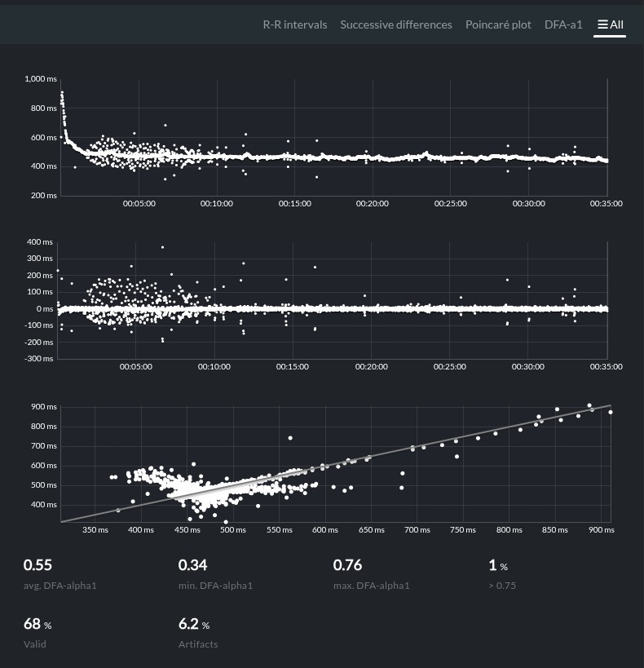644x668 pixels.
Task: Click the 68% Valid statistic
Action: pos(37,624)
